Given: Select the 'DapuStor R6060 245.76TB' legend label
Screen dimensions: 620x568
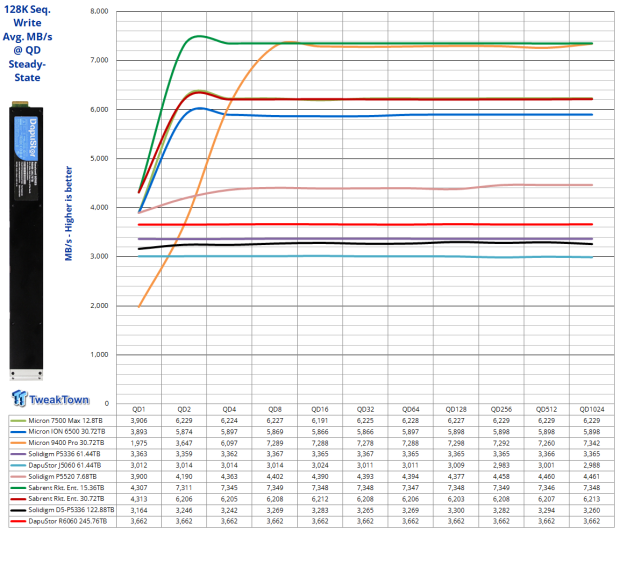Looking at the screenshot, I should pos(68,521).
